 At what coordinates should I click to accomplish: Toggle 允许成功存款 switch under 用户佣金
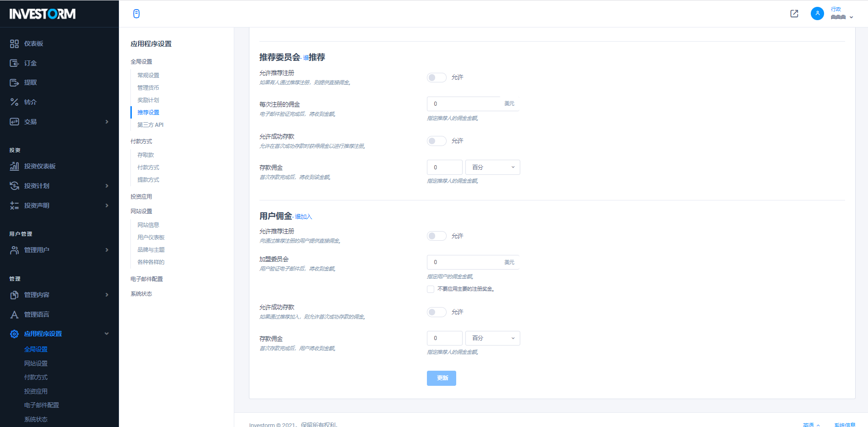click(437, 312)
